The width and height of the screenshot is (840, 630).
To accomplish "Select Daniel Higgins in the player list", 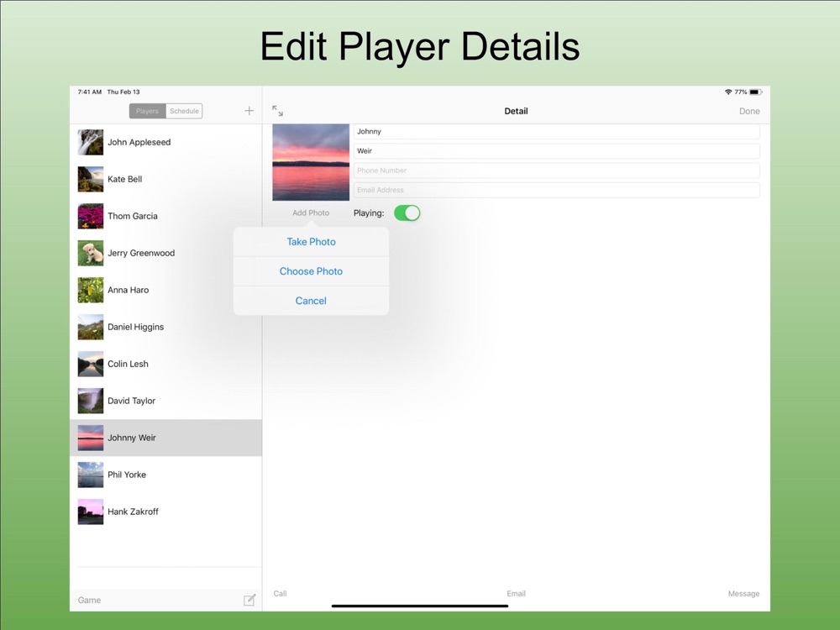I will pyautogui.click(x=166, y=327).
